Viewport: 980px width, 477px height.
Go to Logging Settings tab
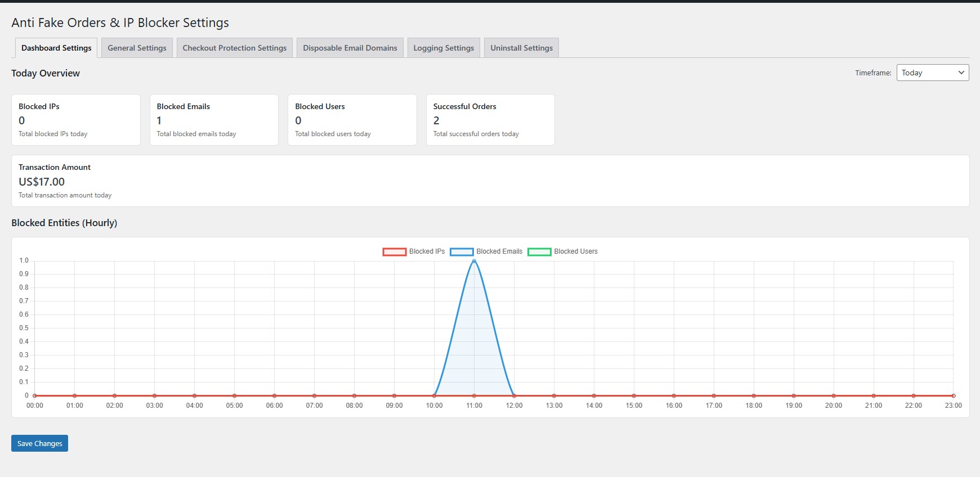[444, 48]
